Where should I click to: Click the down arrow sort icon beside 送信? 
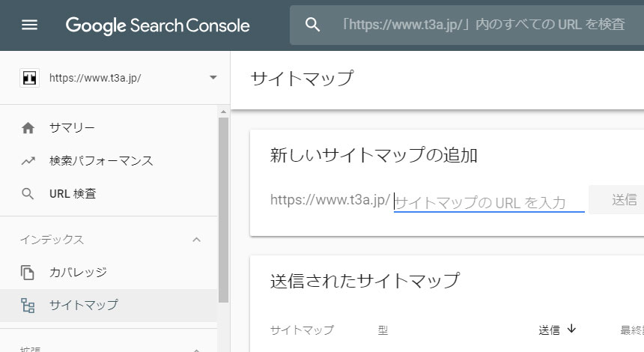571,329
